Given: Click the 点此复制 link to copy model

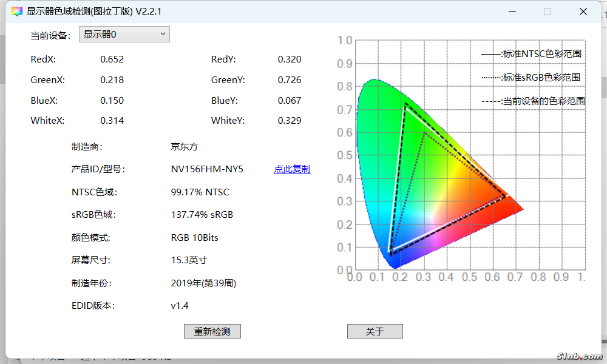Looking at the screenshot, I should [x=292, y=169].
